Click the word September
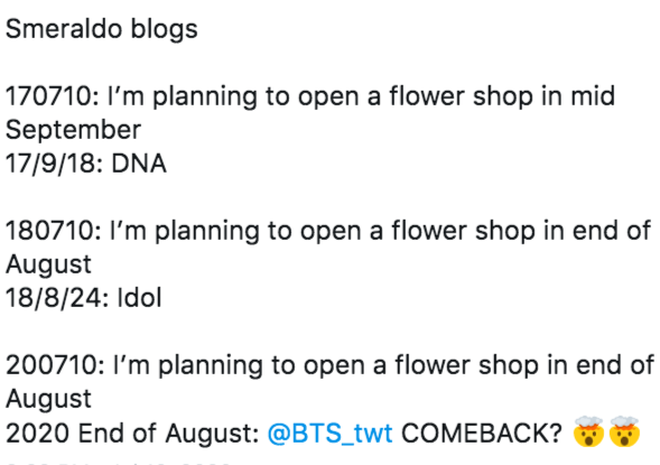The image size is (660, 465). 73,130
